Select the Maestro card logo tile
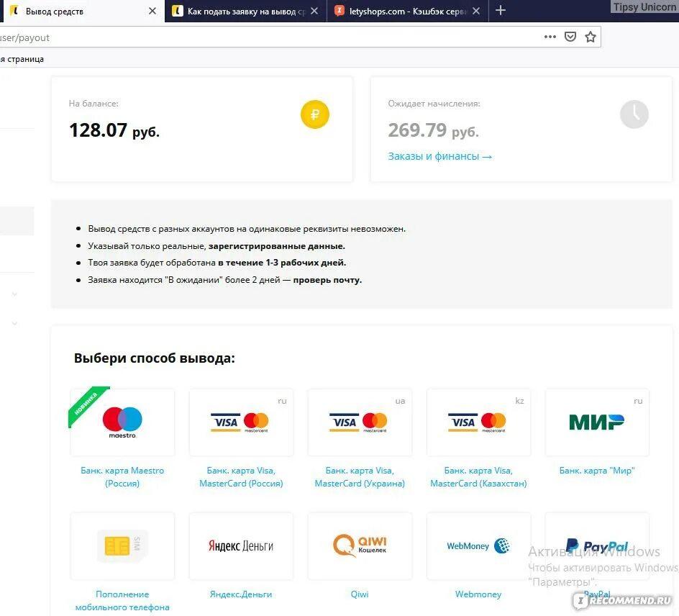This screenshot has height=616, width=679. point(122,422)
